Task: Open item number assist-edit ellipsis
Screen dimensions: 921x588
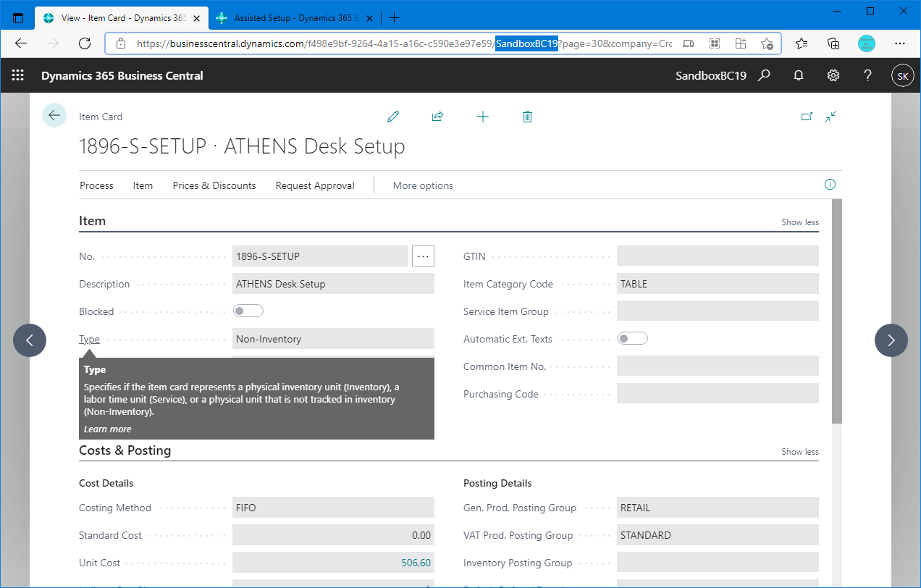Action: tap(423, 256)
